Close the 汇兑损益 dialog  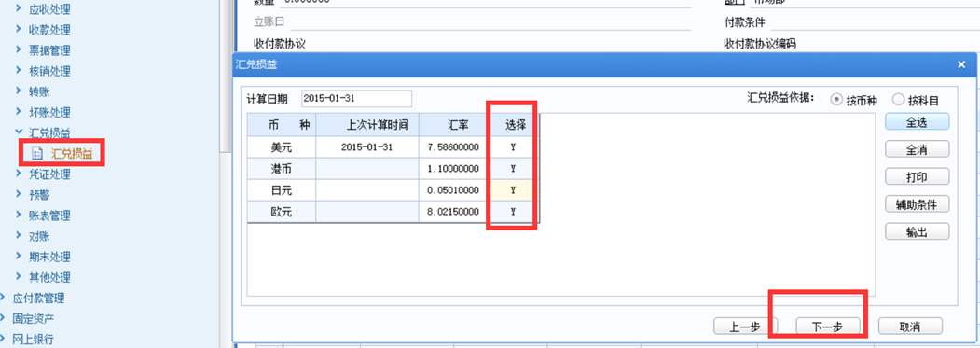tap(961, 63)
